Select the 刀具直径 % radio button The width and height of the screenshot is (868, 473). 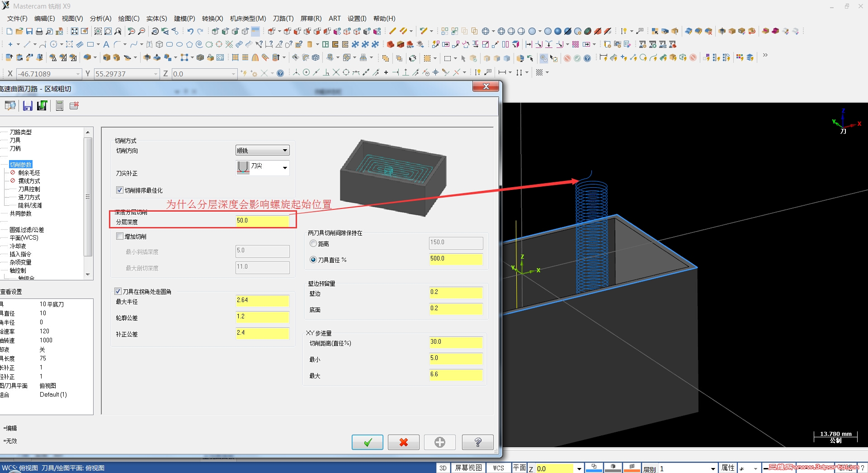click(313, 260)
